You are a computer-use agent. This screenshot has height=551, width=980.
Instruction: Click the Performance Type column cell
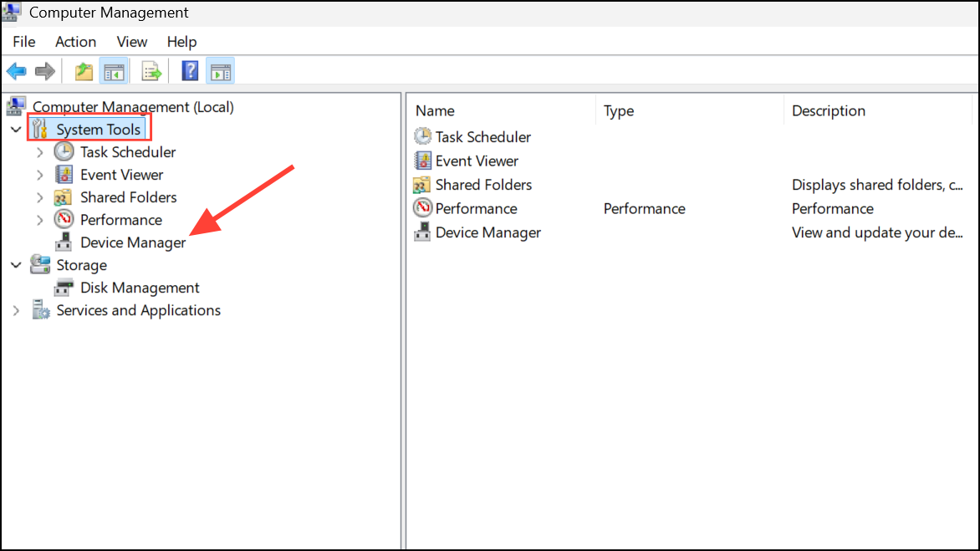click(x=645, y=209)
